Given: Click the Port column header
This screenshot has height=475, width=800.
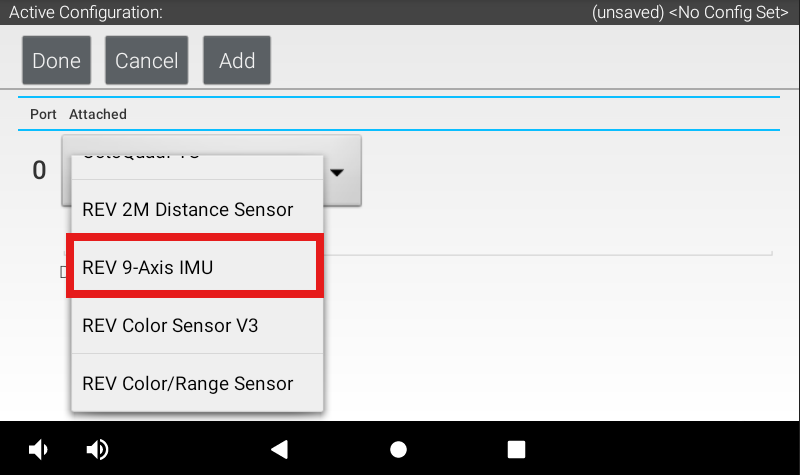Looking at the screenshot, I should tap(43, 115).
